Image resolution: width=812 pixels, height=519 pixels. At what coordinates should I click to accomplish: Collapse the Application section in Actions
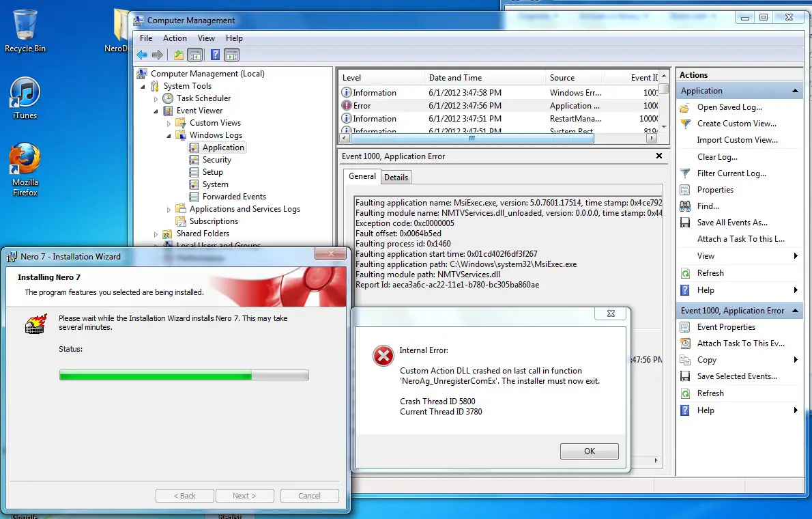[795, 91]
